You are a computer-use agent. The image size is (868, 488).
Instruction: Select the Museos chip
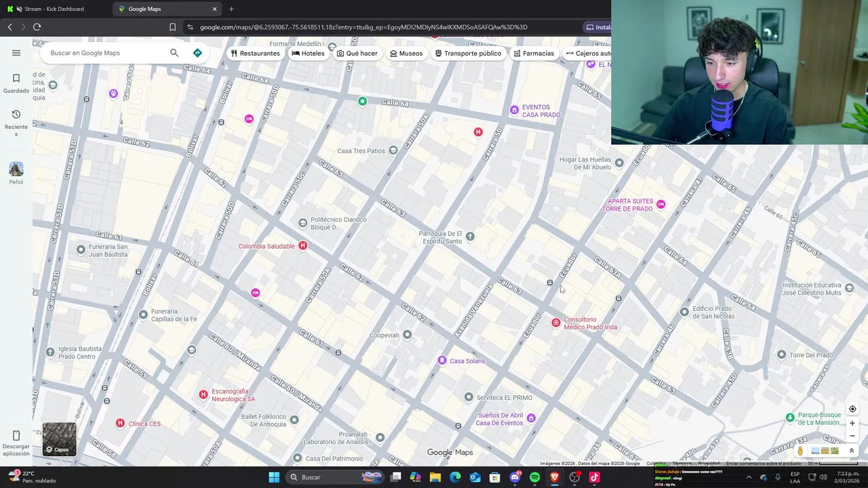406,54
